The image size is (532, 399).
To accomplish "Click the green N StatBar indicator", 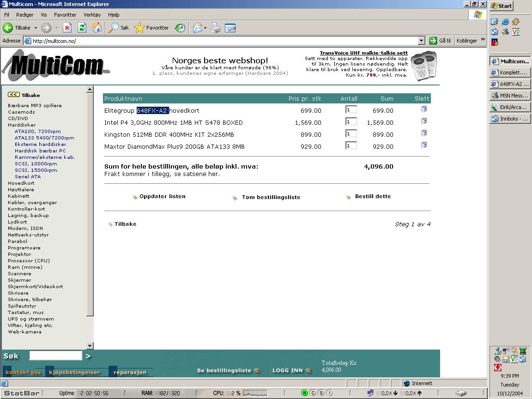I will (304, 393).
